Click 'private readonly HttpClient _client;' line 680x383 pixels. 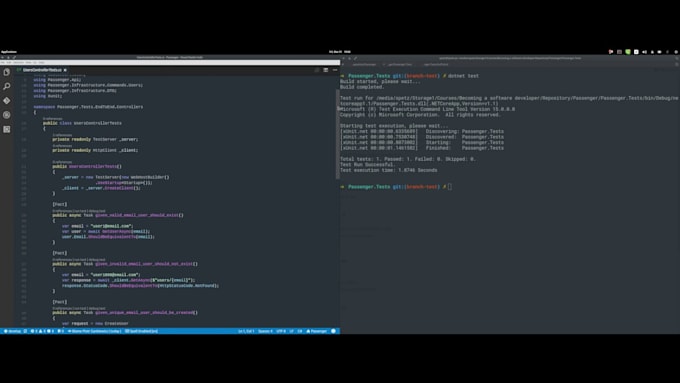(x=95, y=150)
